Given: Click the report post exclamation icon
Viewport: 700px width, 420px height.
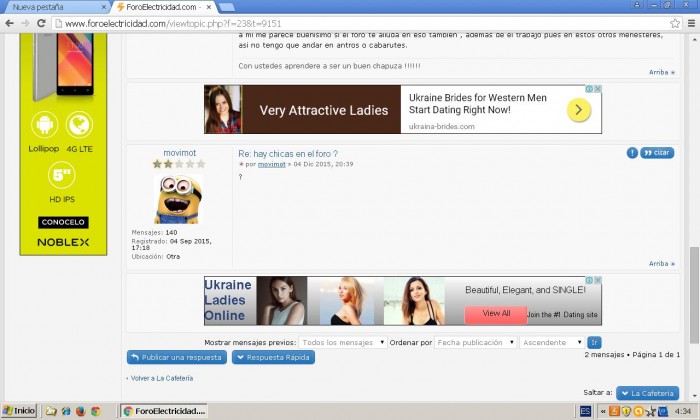Looking at the screenshot, I should pyautogui.click(x=632, y=153).
